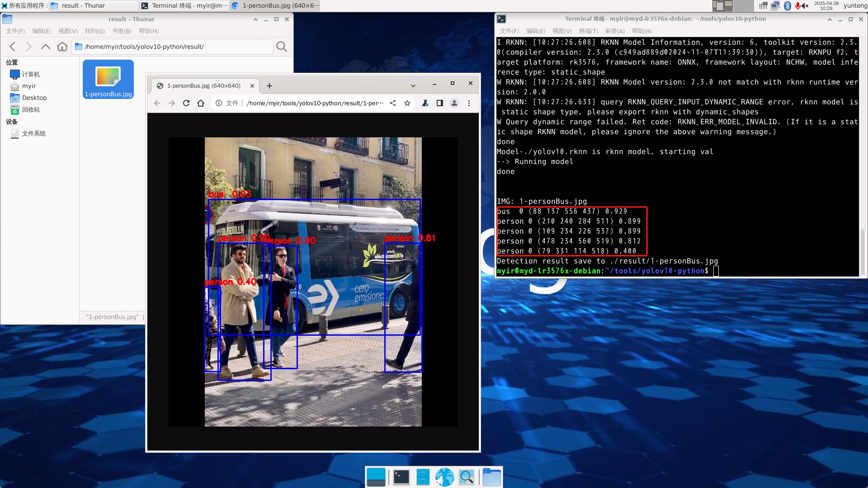Click the Thunar home folder icon

coord(62,47)
